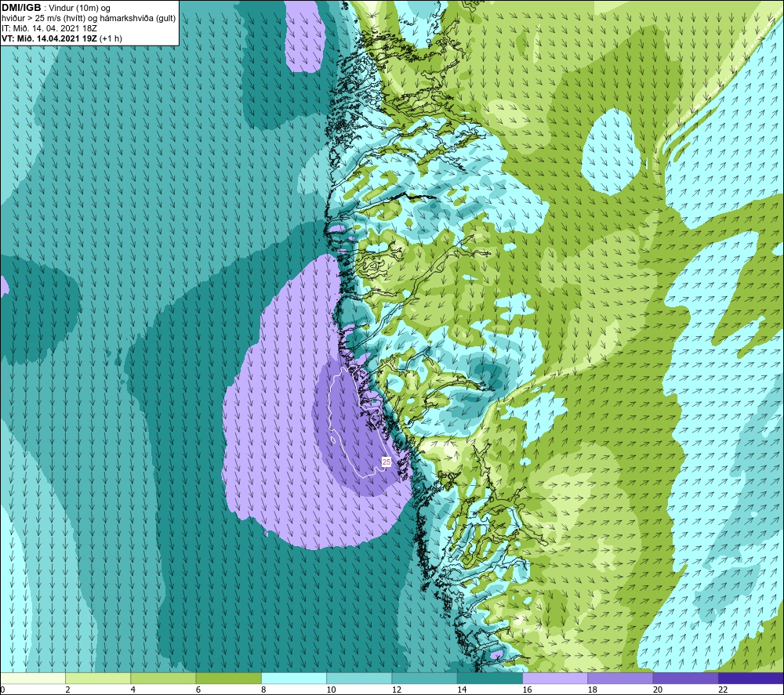Click the 10–12 m/s light teal legend swatch
Viewport: 784px width, 695px height.
[359, 679]
